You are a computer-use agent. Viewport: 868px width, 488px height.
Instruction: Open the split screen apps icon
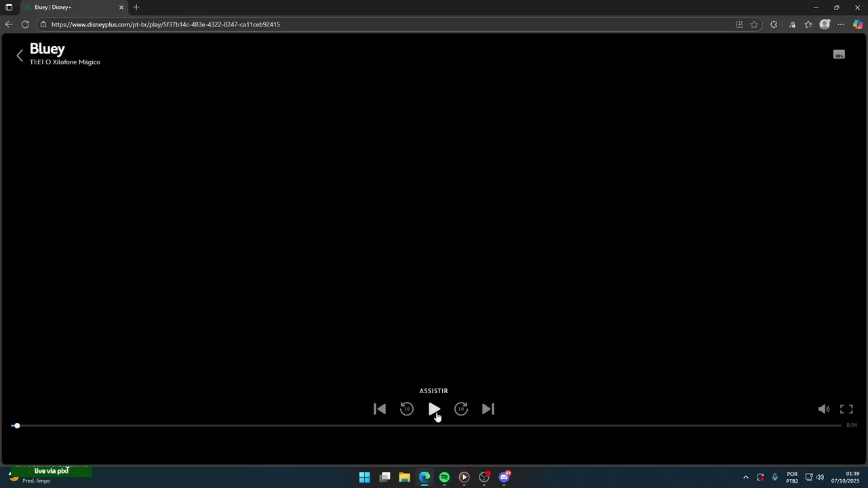(739, 24)
